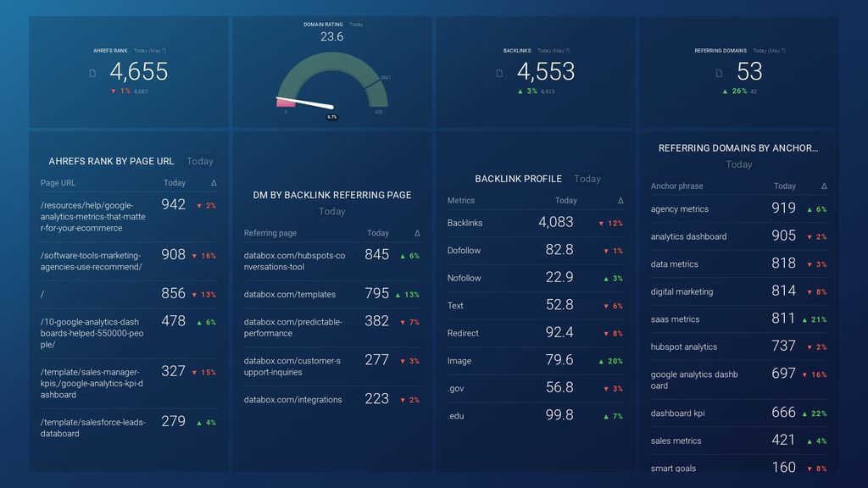Select the smart goals anchor phrase
Viewport: 868px width, 488px height.
(x=673, y=468)
